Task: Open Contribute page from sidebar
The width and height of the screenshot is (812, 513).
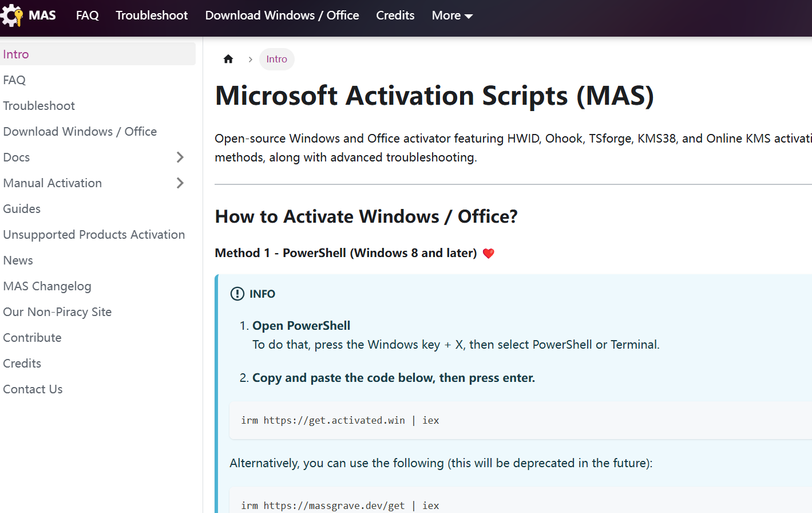Action: [32, 338]
